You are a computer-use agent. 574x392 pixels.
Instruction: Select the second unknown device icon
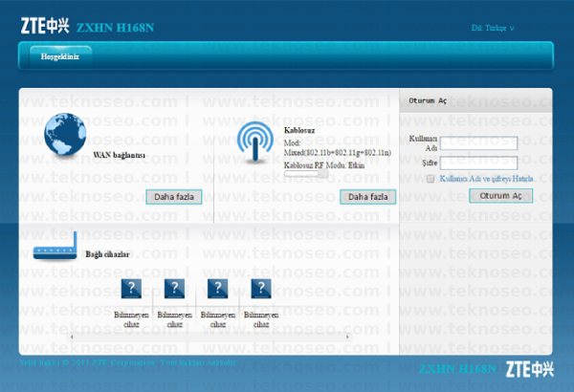pyautogui.click(x=174, y=289)
